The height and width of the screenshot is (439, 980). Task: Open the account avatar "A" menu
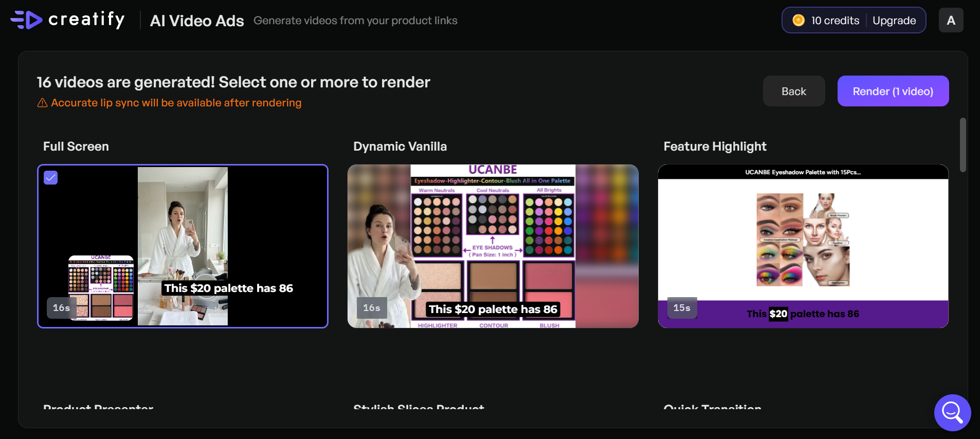(x=951, y=20)
